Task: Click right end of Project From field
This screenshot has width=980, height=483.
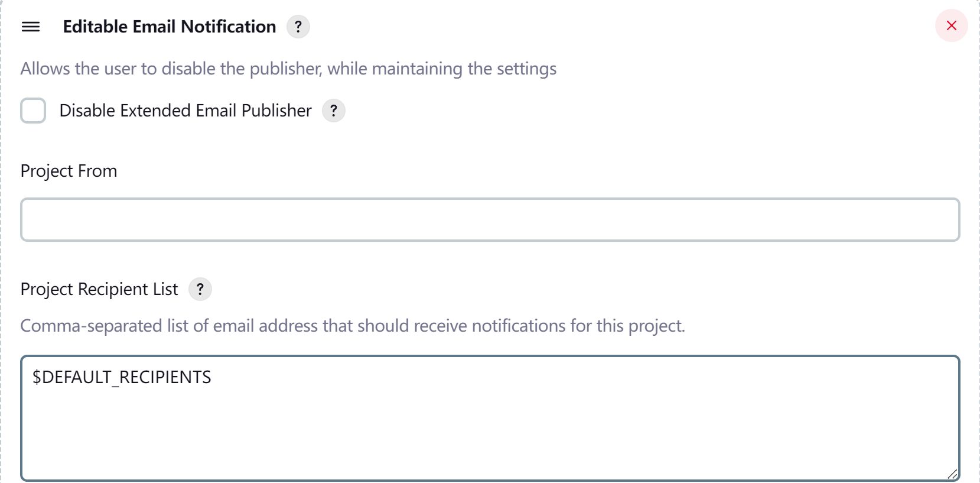Action: click(939, 220)
